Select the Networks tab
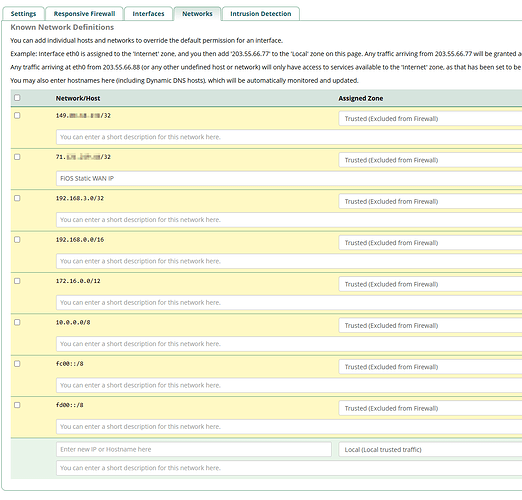The image size is (522, 500). click(197, 14)
